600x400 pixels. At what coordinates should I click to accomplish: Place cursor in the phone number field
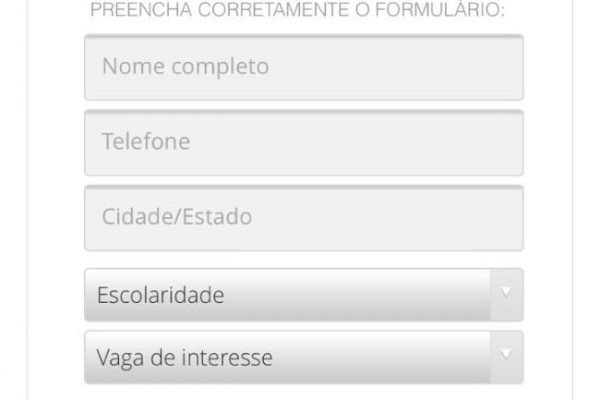point(303,142)
